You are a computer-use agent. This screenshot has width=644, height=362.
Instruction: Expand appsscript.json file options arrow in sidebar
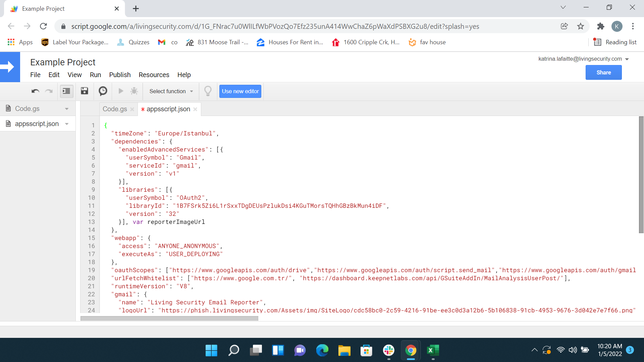click(x=67, y=124)
